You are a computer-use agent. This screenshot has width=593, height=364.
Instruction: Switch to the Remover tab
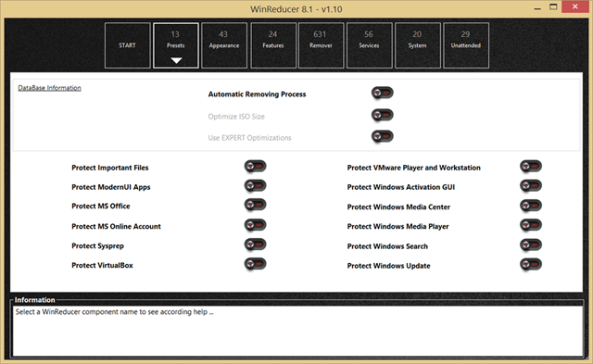322,45
